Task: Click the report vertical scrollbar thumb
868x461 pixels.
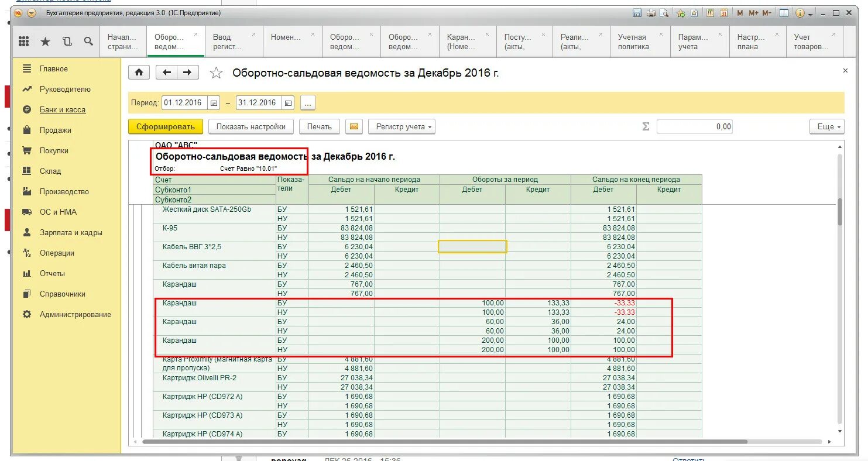Action: [840, 211]
